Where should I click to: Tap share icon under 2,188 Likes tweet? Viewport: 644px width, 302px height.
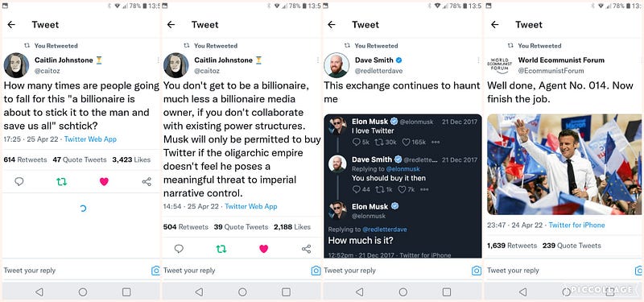307,249
